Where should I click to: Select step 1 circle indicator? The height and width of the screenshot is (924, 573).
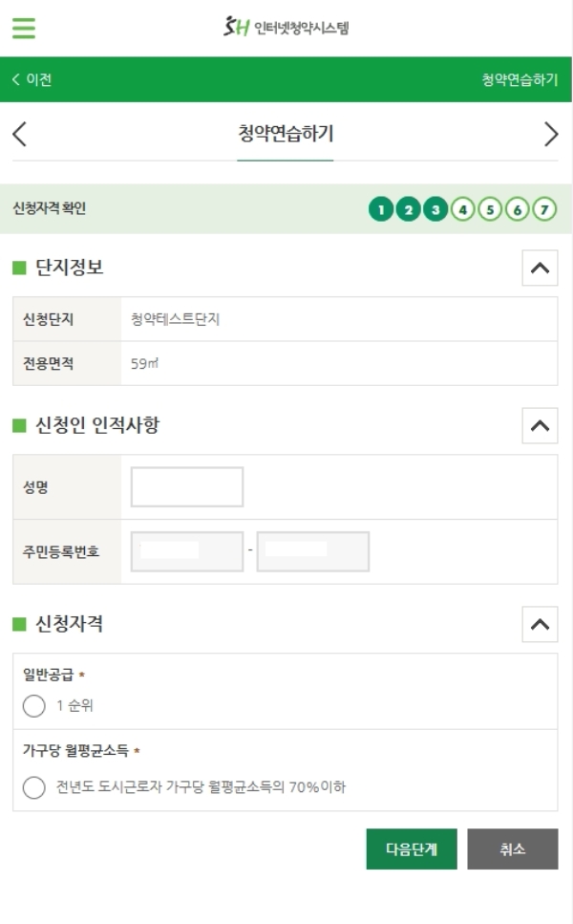coord(381,209)
